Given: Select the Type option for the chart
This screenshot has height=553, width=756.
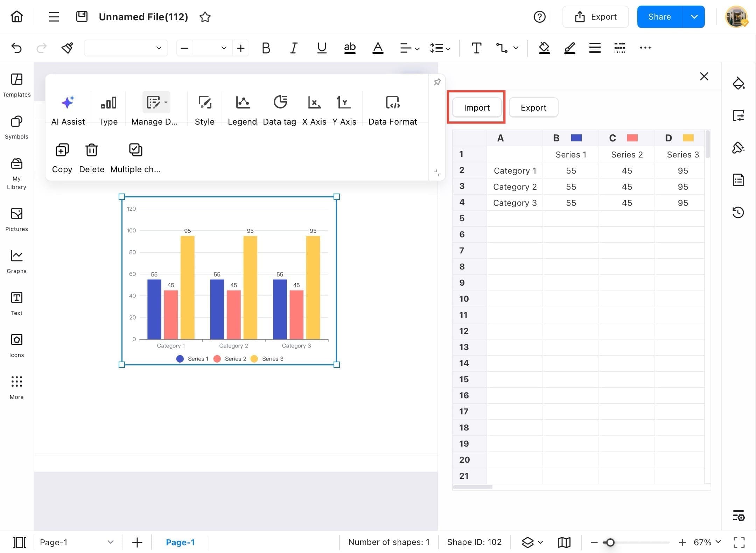Looking at the screenshot, I should coord(108,108).
